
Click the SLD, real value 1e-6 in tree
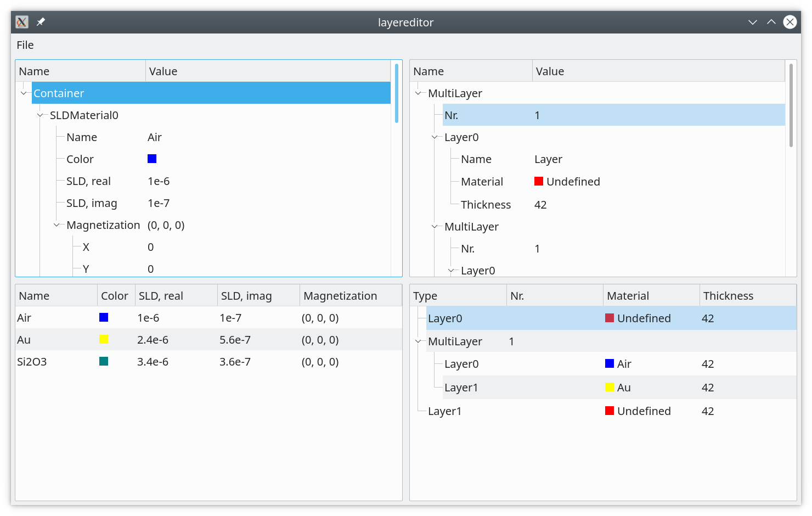point(159,181)
